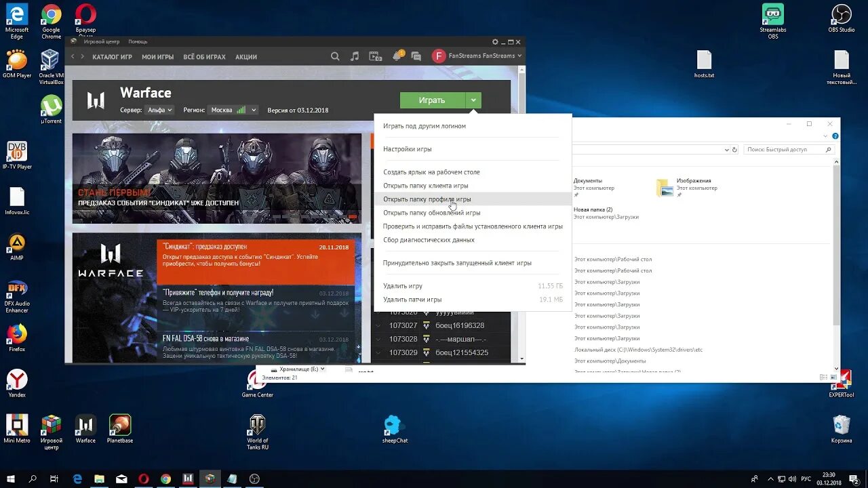
Task: Open OBS Studio desktop icon
Action: coord(842,18)
